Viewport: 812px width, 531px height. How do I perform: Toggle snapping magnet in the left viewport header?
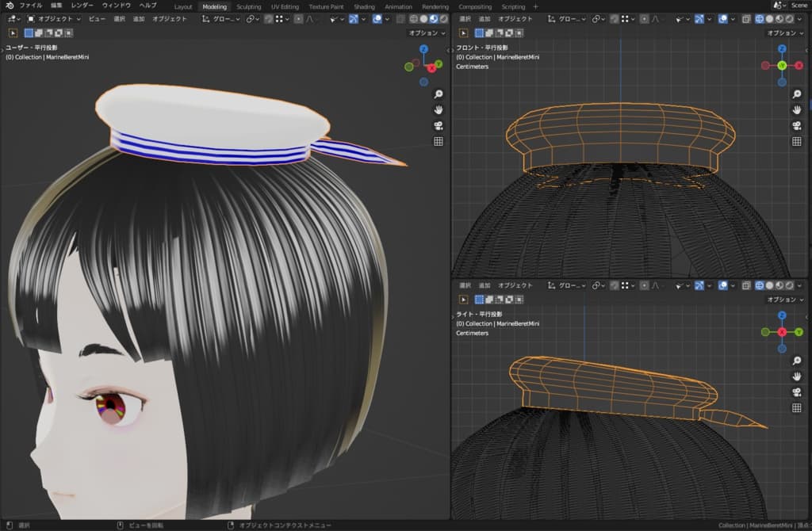coord(267,18)
